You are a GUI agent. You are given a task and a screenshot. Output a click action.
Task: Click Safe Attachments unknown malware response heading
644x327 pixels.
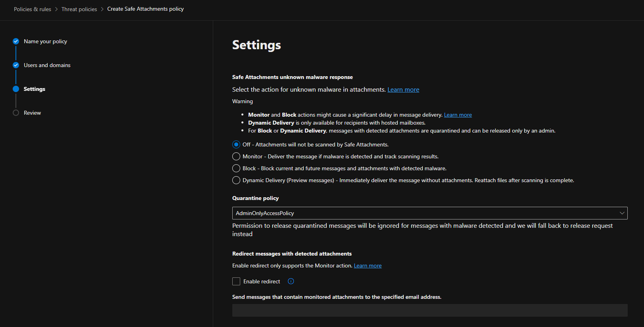click(292, 77)
